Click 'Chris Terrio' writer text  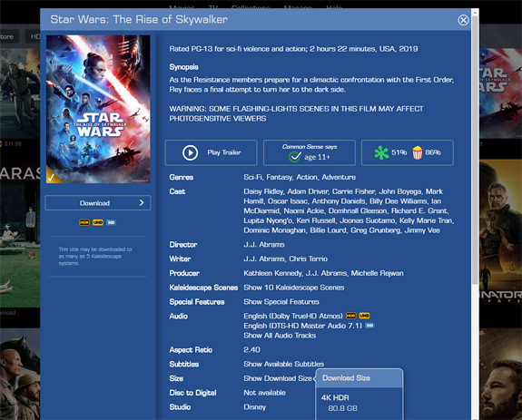coord(309,259)
